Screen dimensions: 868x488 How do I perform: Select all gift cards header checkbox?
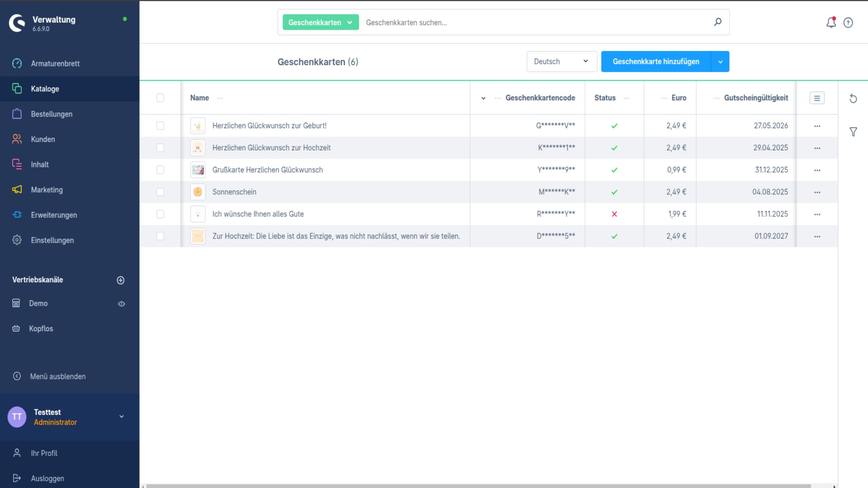pos(160,98)
